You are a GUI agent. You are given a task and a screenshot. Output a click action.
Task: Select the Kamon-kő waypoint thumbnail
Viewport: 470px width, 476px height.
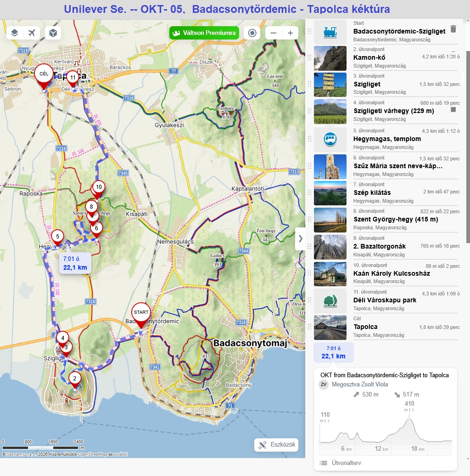[330, 58]
